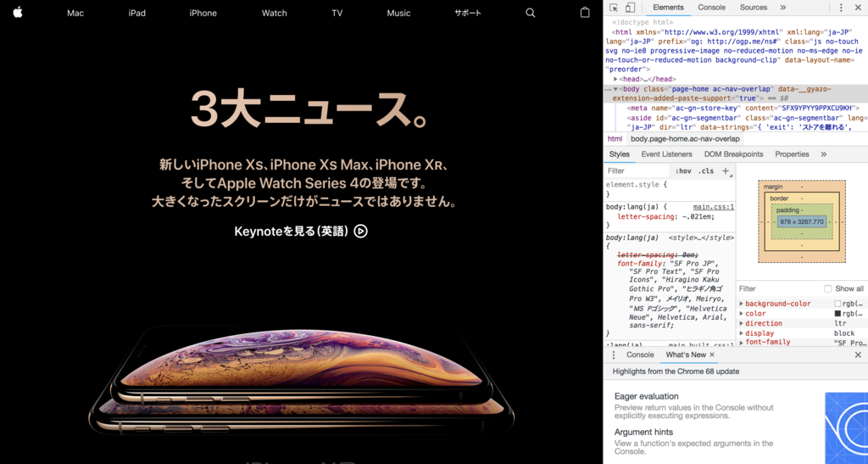Select the Console tab in the drawer
868x464 pixels.
pos(640,355)
